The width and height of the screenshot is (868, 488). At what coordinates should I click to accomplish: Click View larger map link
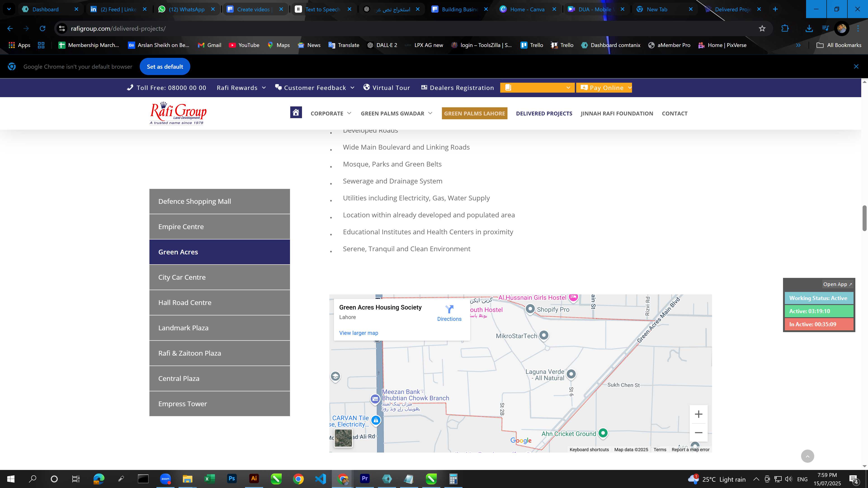pyautogui.click(x=359, y=333)
